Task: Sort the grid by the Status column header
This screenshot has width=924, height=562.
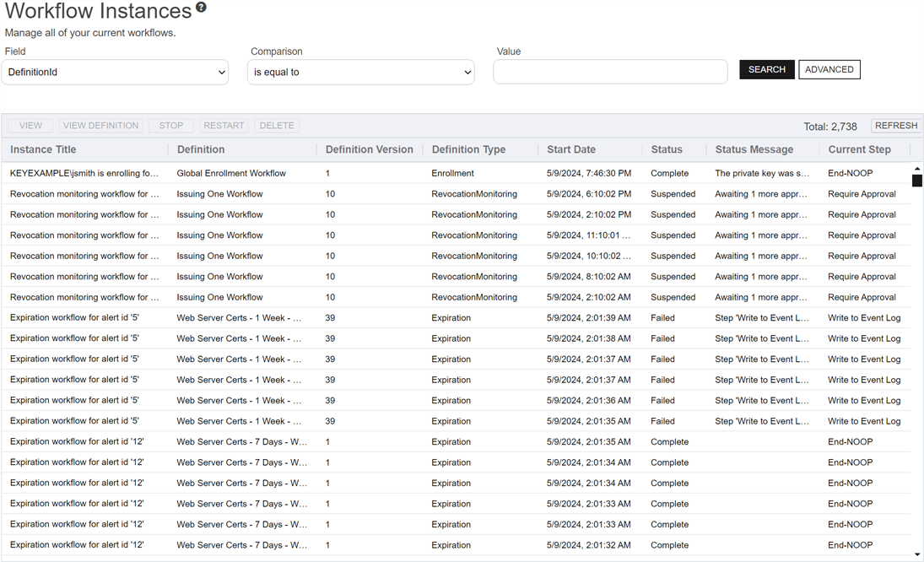Action: click(666, 149)
